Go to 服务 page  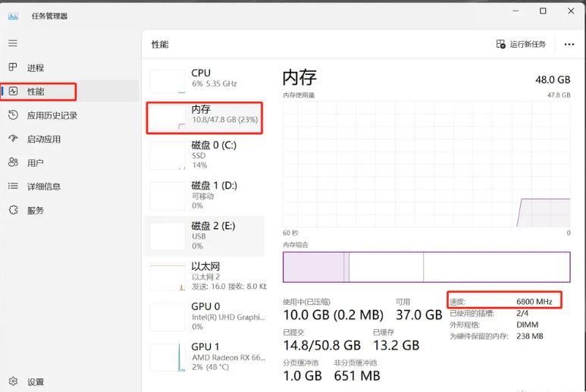[35, 210]
